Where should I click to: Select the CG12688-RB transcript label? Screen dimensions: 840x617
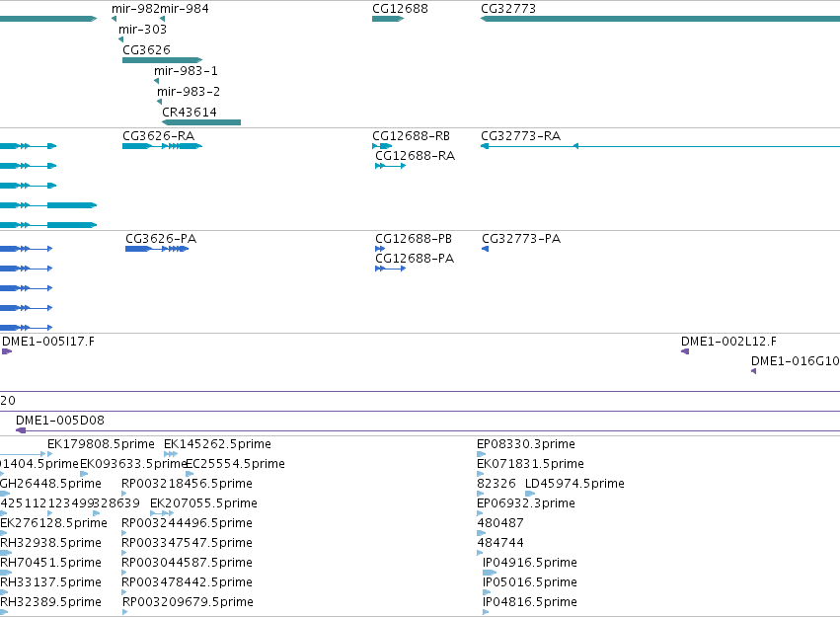pyautogui.click(x=412, y=136)
